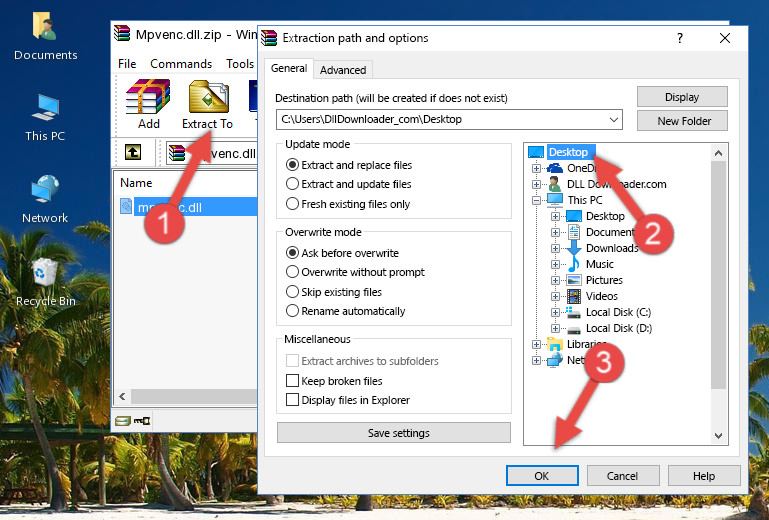Image resolution: width=769 pixels, height=520 pixels.
Task: Open the Commands menu in WinRAR
Action: click(181, 64)
